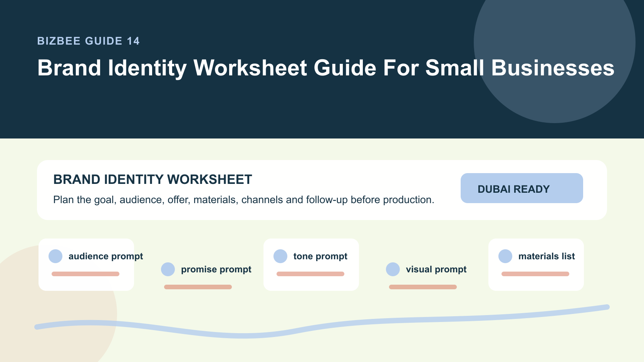Click the circle icon beside promise prompt

coord(168,269)
